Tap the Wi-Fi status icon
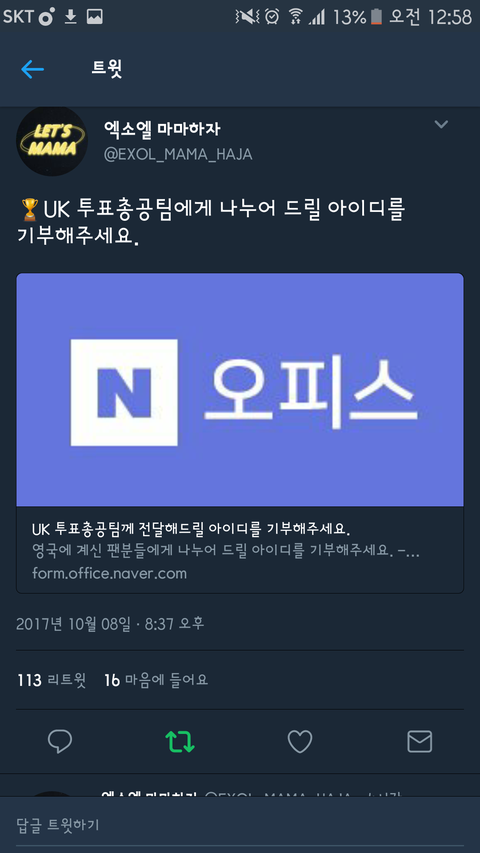 296,17
